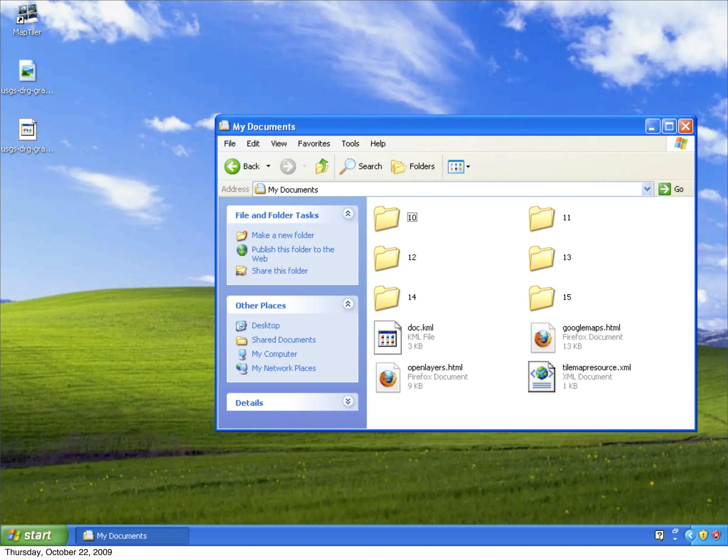
Task: Click the Up folder toolbar icon
Action: [322, 166]
